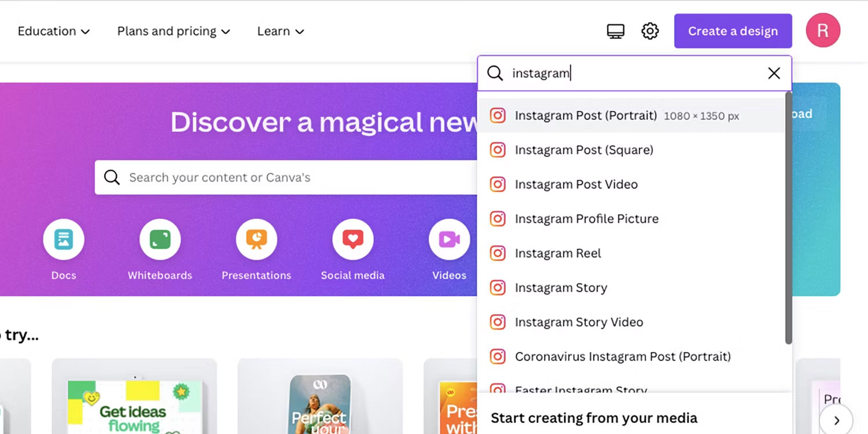Click the magnifier icon in the search dropdown
The image size is (868, 434).
[x=495, y=73]
